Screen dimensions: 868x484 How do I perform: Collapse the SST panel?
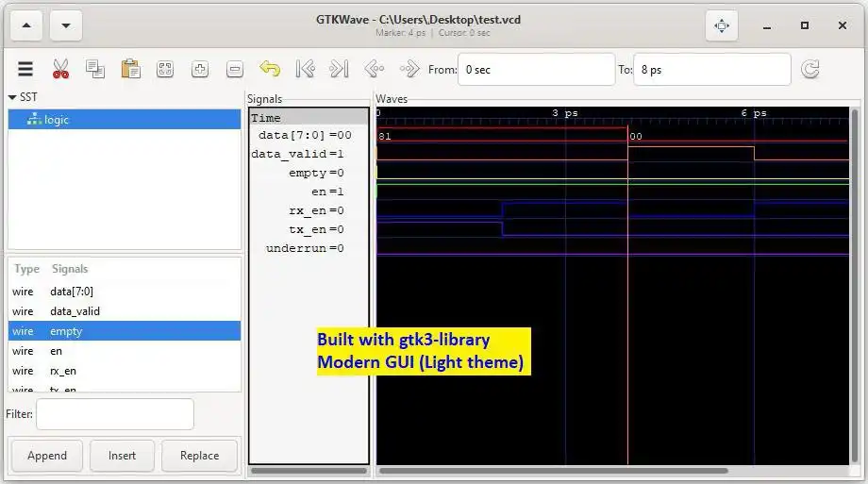pos(12,97)
